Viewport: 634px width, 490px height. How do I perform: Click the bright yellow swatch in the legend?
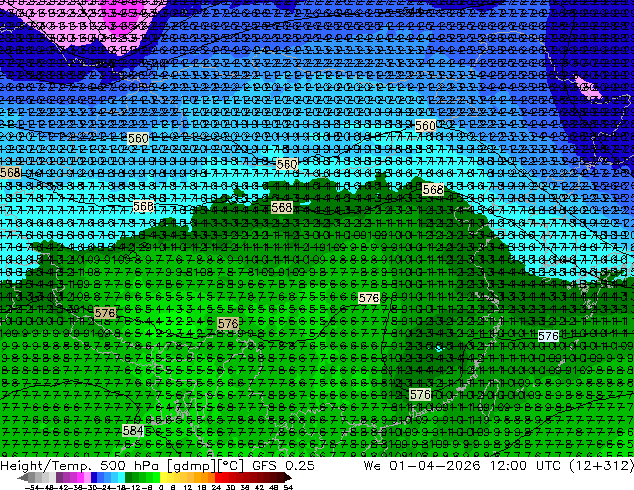(x=163, y=478)
